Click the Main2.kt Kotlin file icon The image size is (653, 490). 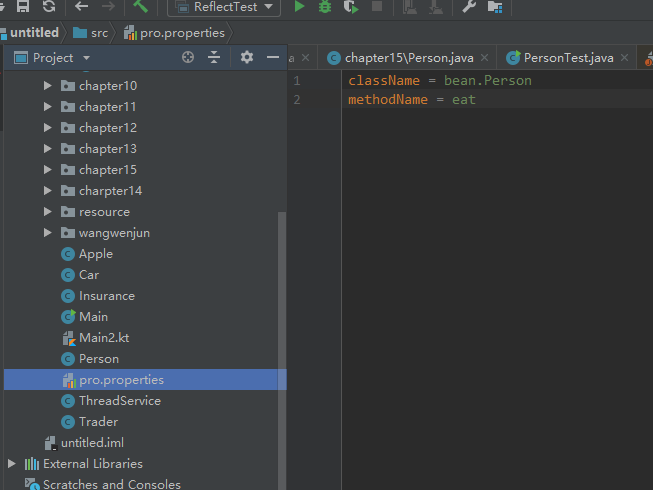69,338
